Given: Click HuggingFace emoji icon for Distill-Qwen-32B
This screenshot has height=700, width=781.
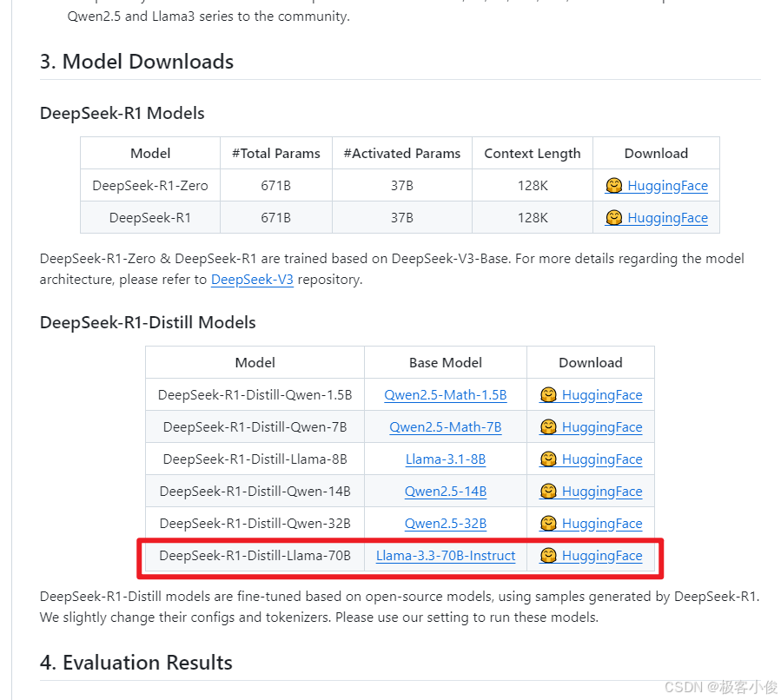Looking at the screenshot, I should [548, 523].
